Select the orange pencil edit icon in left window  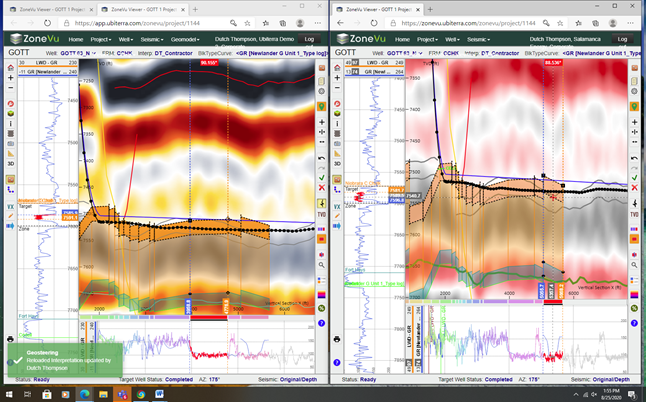click(11, 216)
